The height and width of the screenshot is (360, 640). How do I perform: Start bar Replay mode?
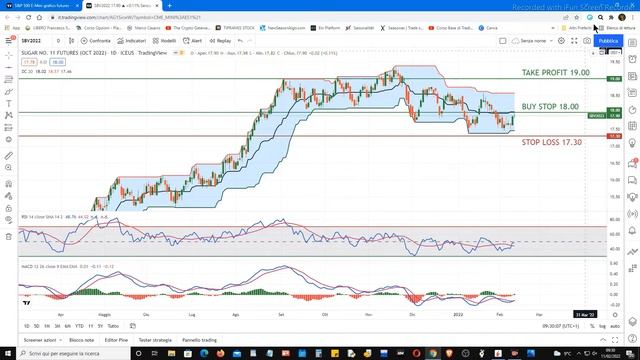coord(220,41)
